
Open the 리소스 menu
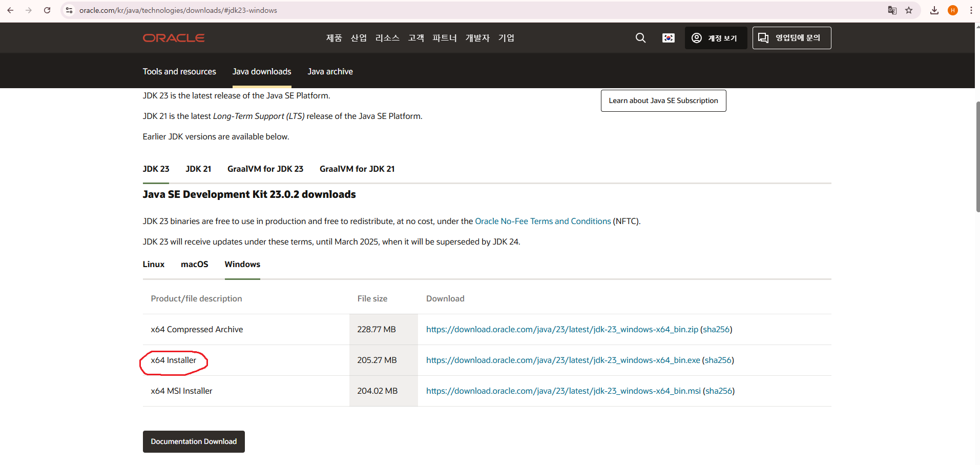pos(387,38)
